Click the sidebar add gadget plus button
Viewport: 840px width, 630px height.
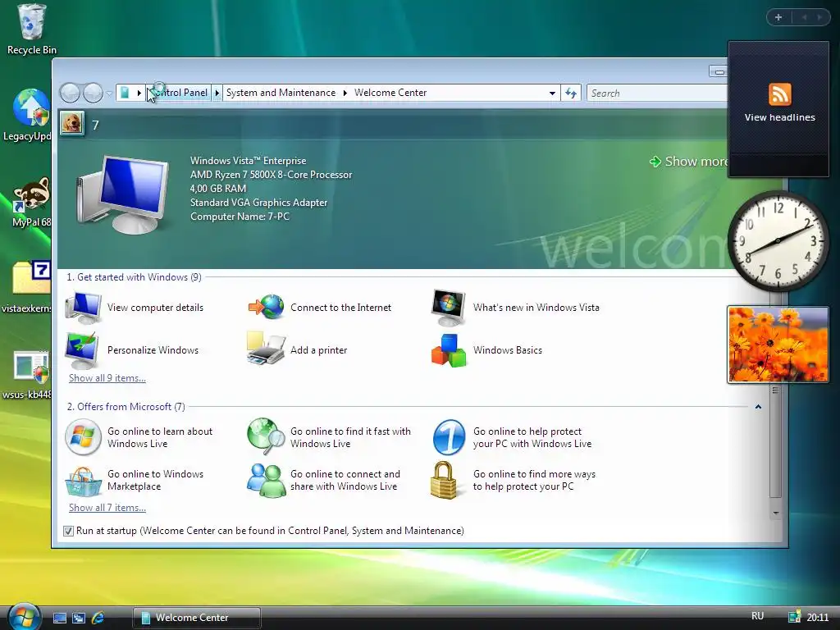click(x=778, y=17)
